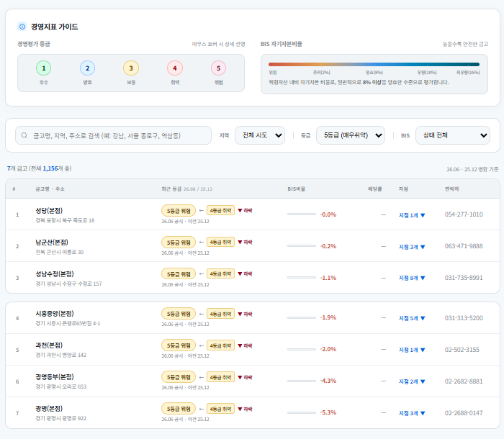
Task: Click phone number 02-2688-0147
Action: pos(464,412)
